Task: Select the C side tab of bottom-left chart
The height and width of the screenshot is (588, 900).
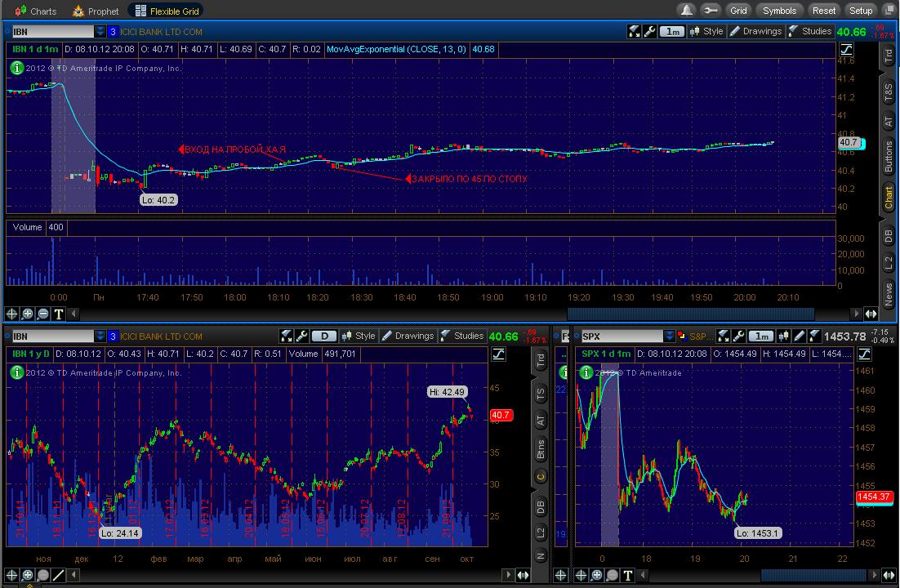Action: tap(540, 476)
